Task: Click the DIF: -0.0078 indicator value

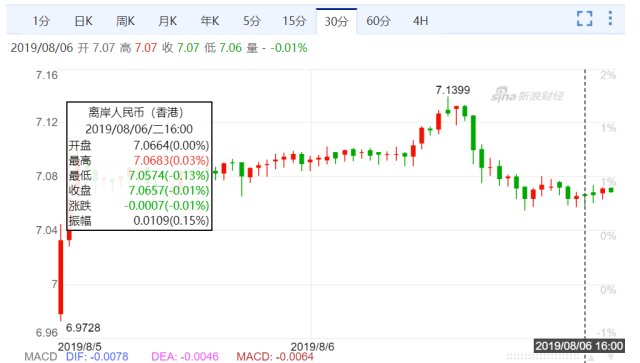Action: pyautogui.click(x=97, y=357)
